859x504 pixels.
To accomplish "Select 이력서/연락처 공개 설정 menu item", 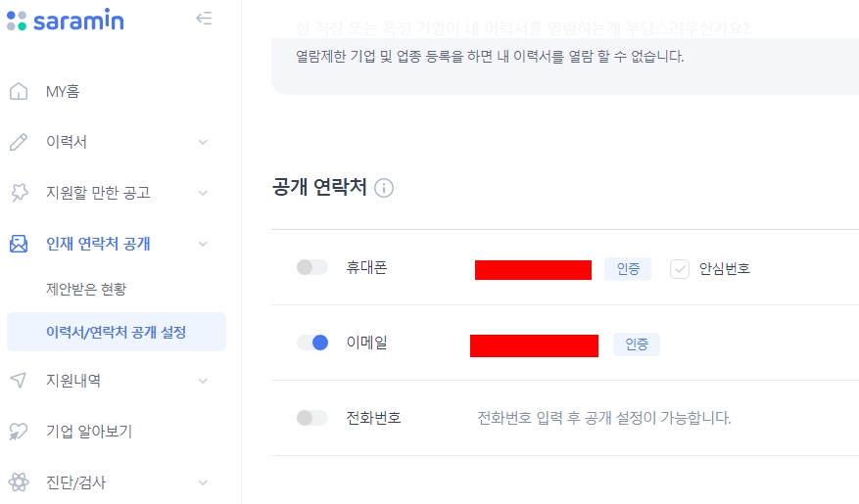I will [x=117, y=332].
